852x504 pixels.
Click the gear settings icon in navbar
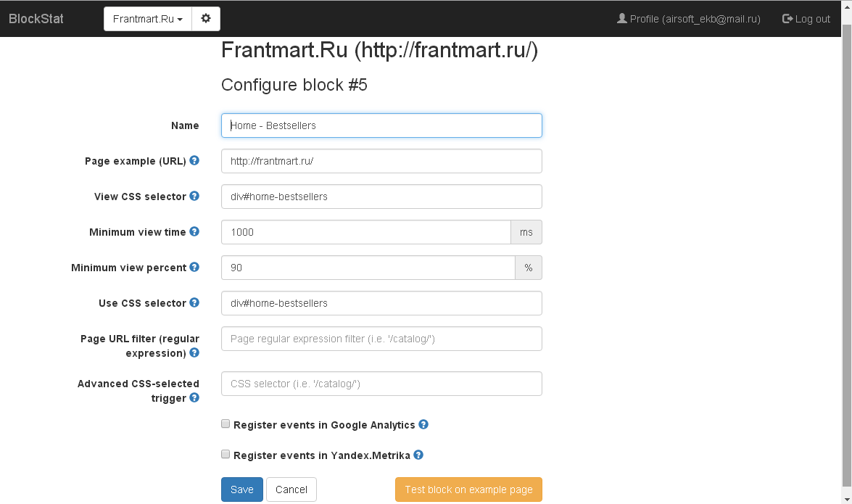pos(206,19)
